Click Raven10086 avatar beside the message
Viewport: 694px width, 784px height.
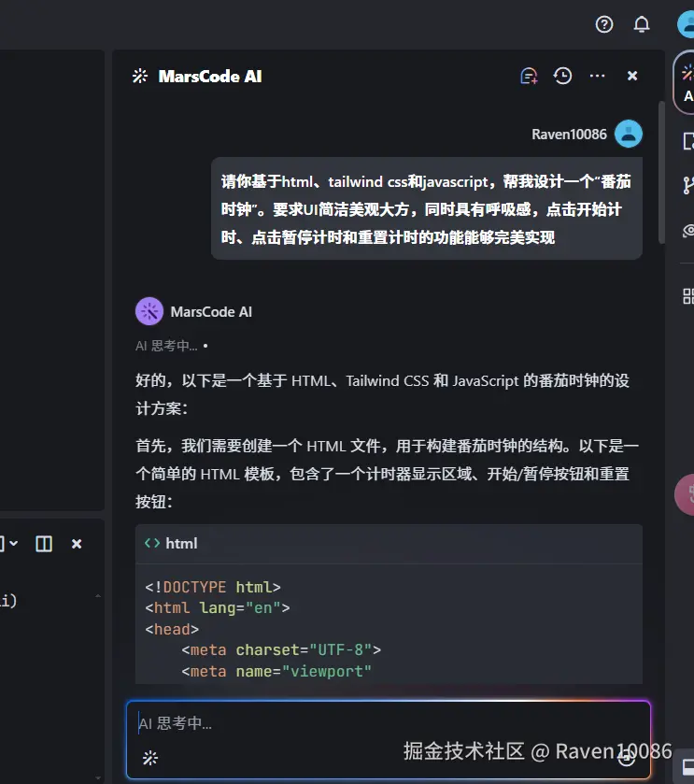[x=628, y=134]
